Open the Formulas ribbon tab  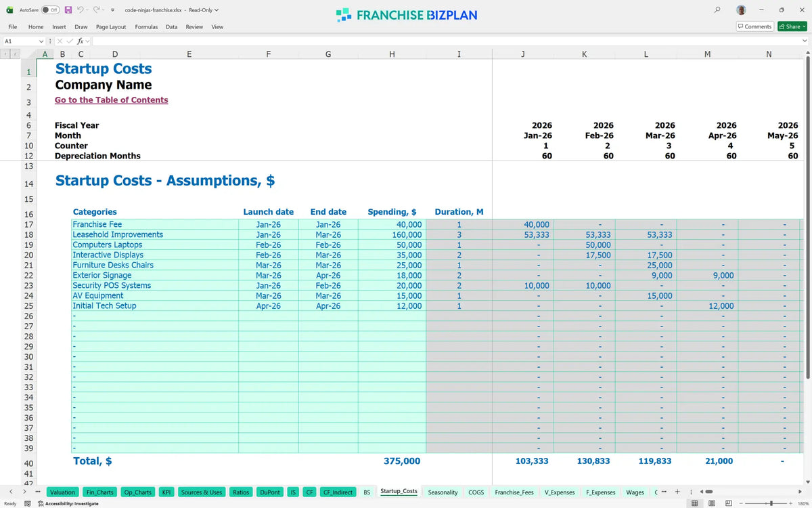(146, 27)
